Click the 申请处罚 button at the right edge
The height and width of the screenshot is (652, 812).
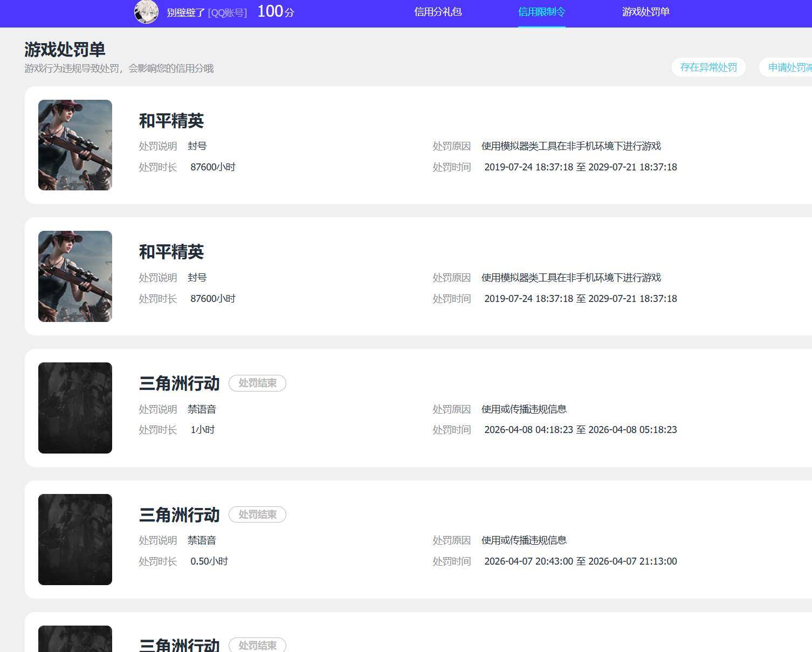(x=786, y=67)
